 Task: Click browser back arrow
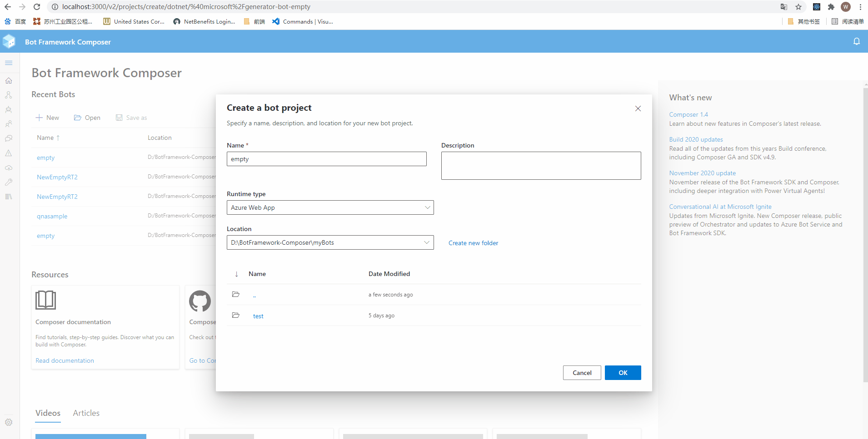coord(8,7)
